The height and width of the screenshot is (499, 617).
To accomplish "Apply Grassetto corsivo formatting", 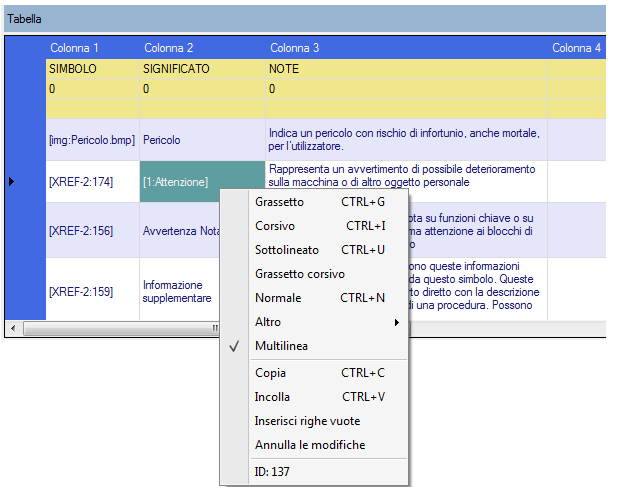I will click(x=329, y=274).
